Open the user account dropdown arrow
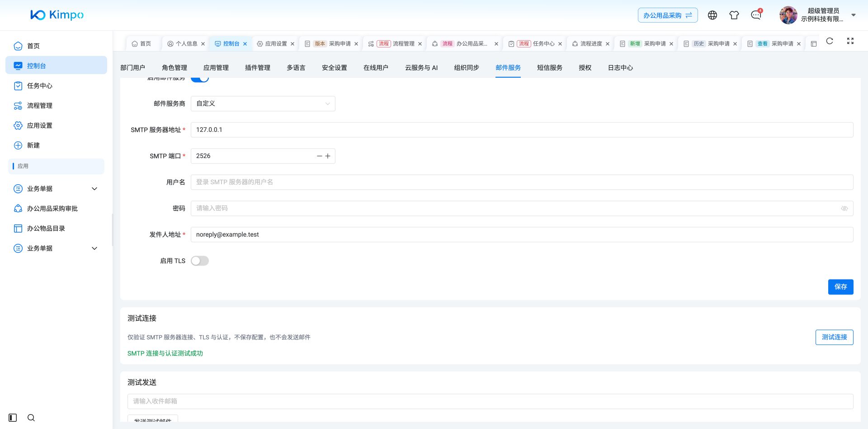868x429 pixels. pyautogui.click(x=854, y=15)
